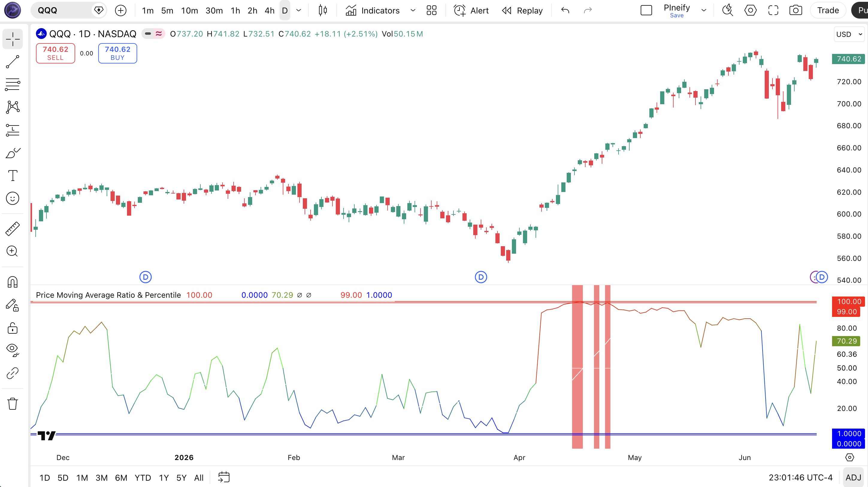The image size is (868, 487).
Task: Open timezone menu at 23:01:46 UTC-4
Action: pyautogui.click(x=801, y=478)
